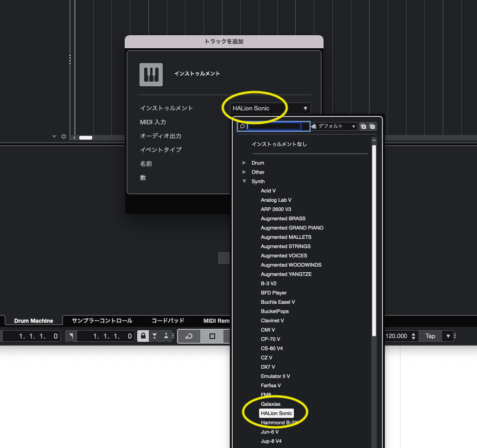Switch to the サンプラーコントロール tab

coord(102,321)
